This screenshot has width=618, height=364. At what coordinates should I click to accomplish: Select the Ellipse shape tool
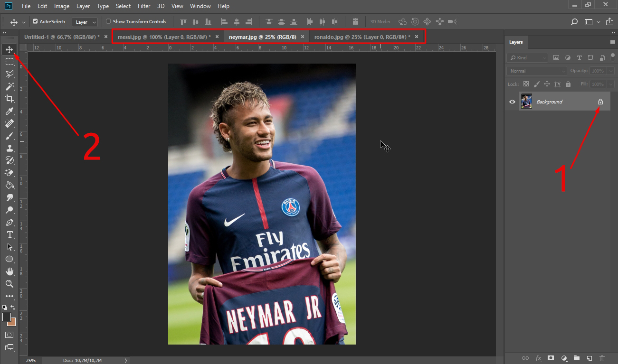pos(9,259)
